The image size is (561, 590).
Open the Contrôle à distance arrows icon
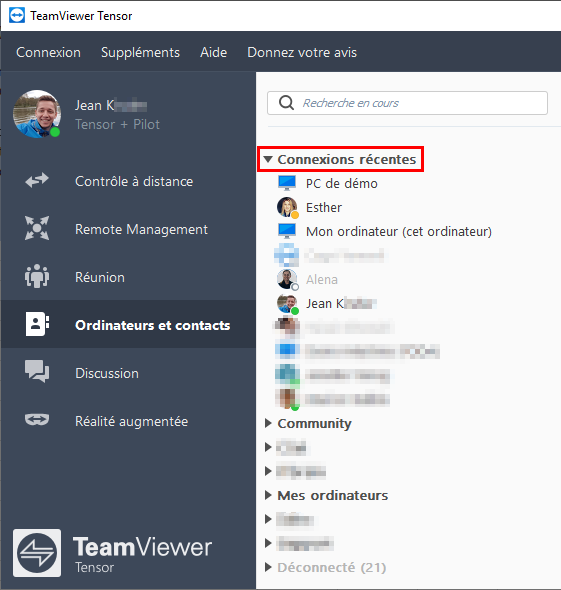pos(37,181)
